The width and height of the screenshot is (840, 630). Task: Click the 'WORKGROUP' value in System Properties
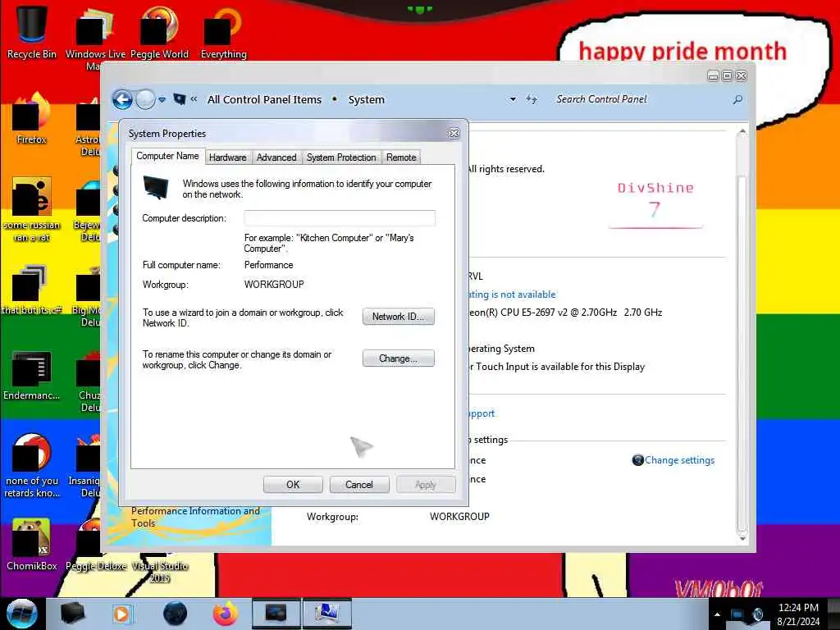tap(274, 284)
